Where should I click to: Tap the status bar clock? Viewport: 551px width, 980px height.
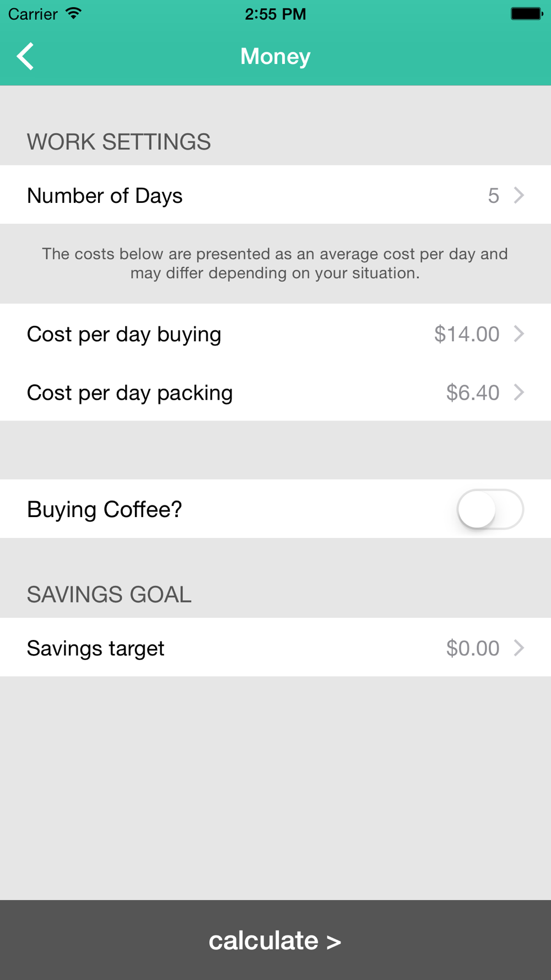(275, 14)
